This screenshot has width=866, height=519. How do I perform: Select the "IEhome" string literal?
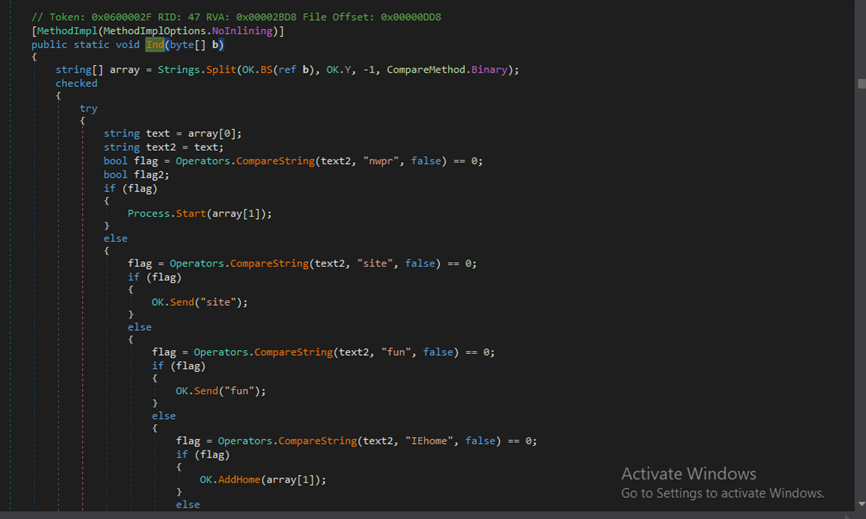pos(429,441)
